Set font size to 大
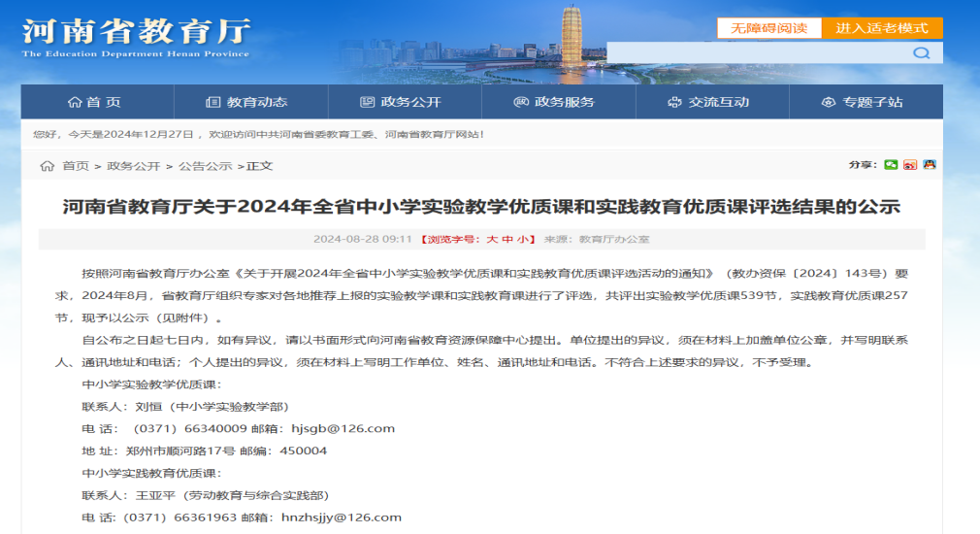 click(492, 239)
